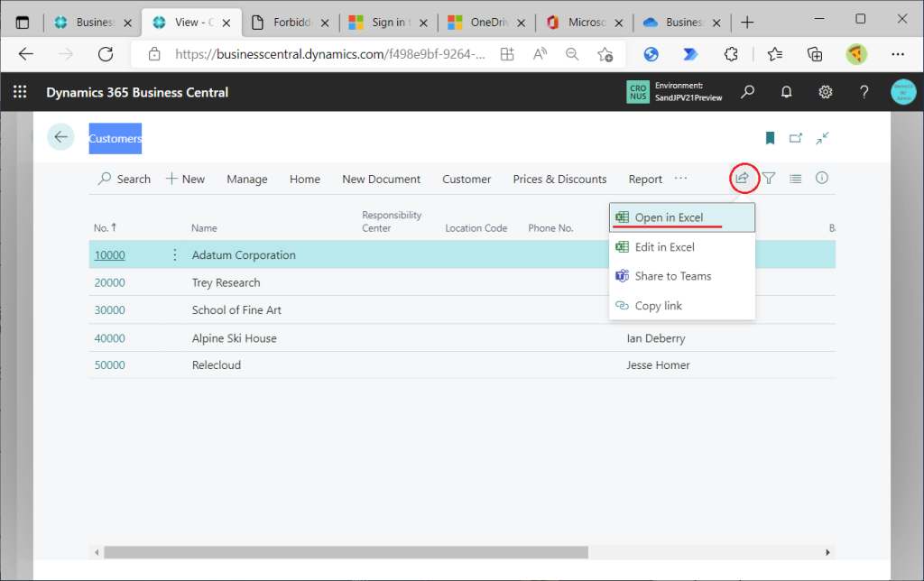This screenshot has width=924, height=581.
Task: Open browser collections icon
Action: tap(815, 54)
